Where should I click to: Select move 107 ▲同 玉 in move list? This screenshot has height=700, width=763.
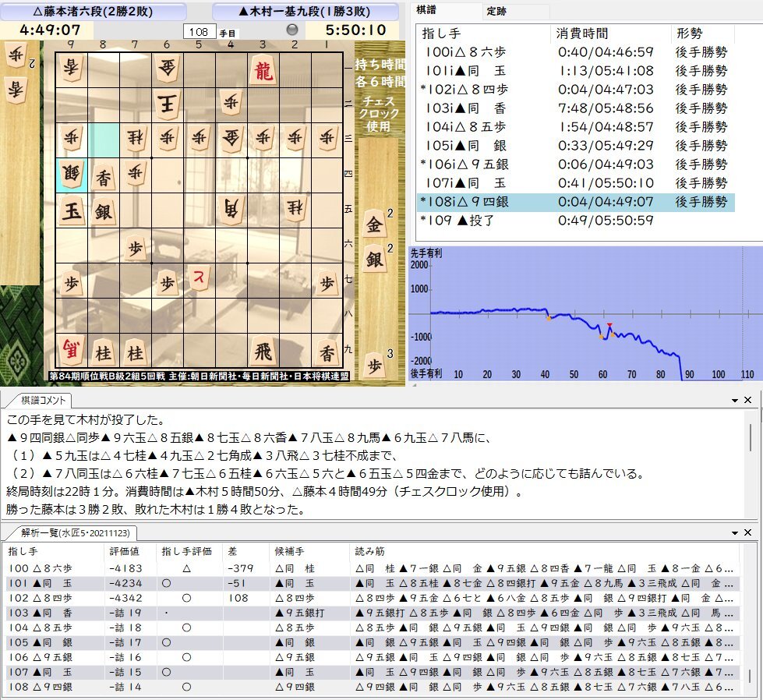coord(576,183)
